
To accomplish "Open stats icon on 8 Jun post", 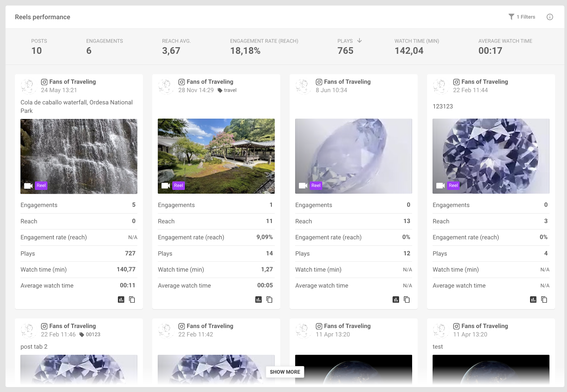I will point(396,300).
